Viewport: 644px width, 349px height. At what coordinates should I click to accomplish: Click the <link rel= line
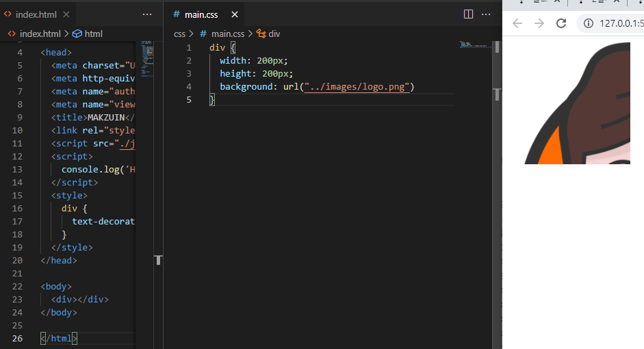[93, 131]
